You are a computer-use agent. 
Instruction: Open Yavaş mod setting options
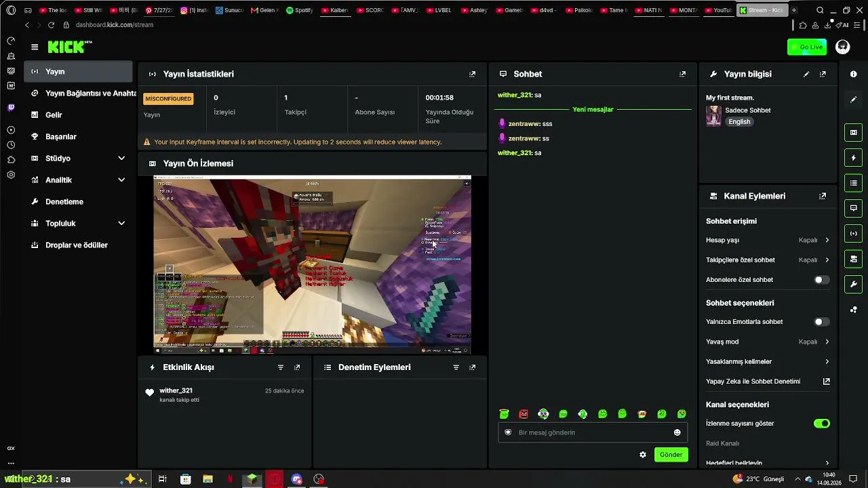tap(768, 342)
